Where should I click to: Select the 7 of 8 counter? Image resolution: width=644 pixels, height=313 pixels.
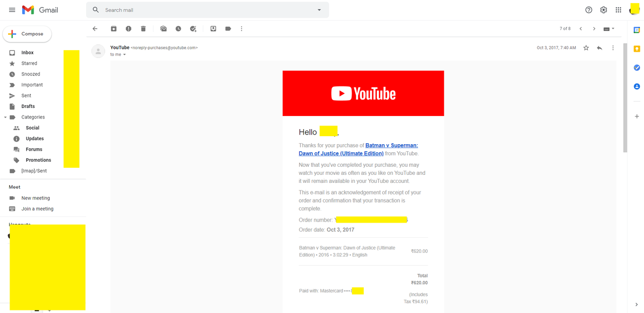point(565,29)
